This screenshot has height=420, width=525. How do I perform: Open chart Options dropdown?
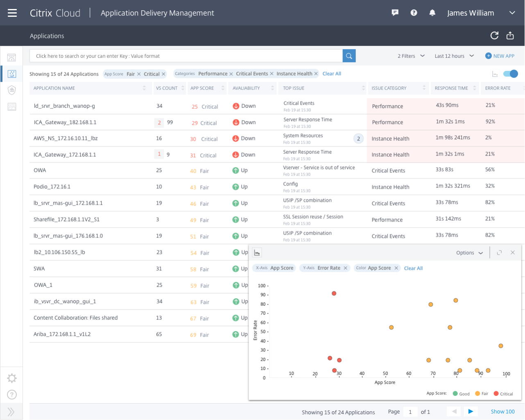470,253
